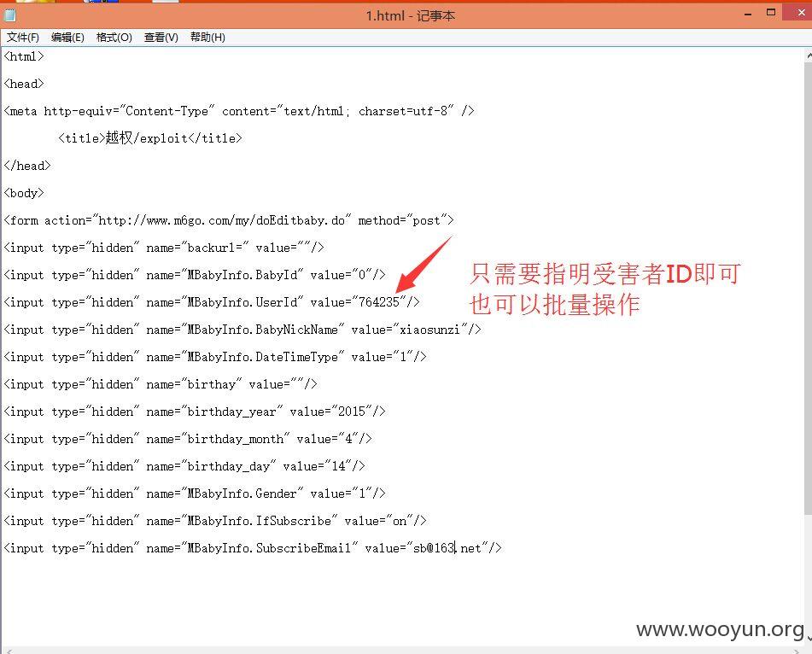Click the birthday_year value 2015 line

pos(194,412)
